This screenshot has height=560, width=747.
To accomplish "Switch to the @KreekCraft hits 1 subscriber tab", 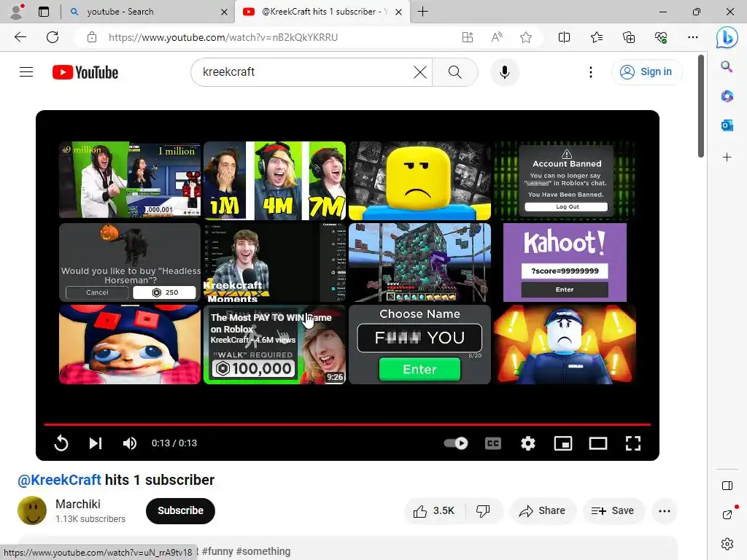I will 322,12.
